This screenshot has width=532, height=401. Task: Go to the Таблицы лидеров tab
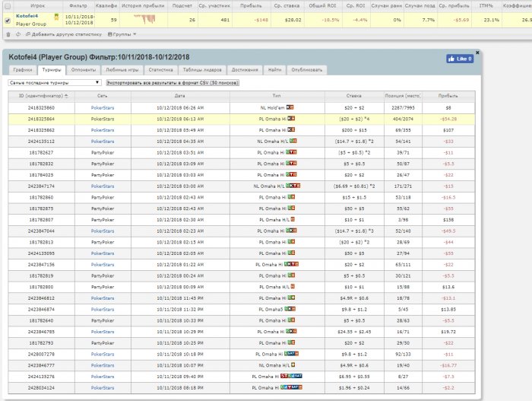[202, 70]
